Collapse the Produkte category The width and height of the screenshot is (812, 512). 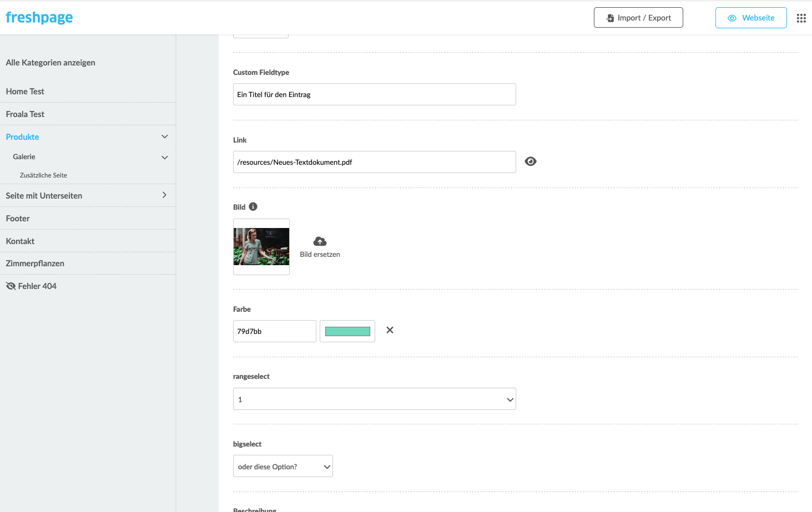tap(164, 136)
